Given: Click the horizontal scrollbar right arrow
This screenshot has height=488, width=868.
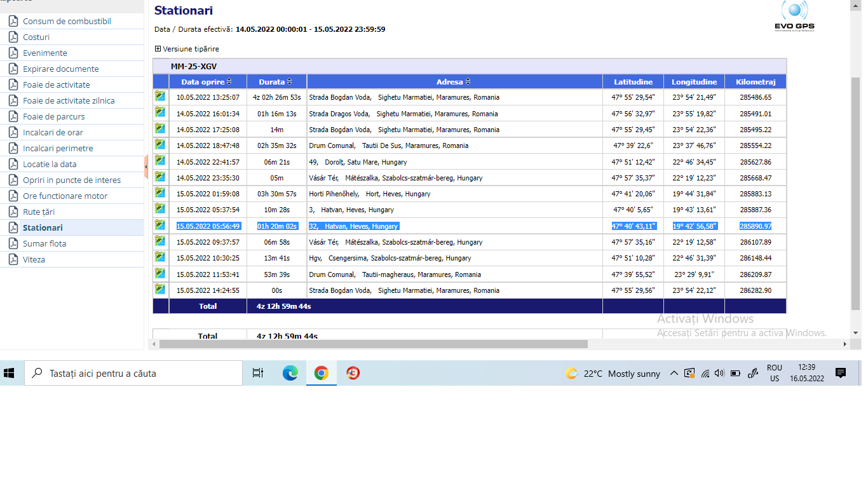Looking at the screenshot, I should pos(845,344).
